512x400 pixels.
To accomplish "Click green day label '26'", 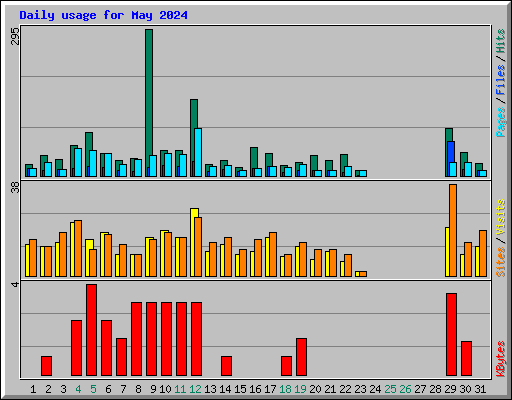I will click(x=405, y=389).
